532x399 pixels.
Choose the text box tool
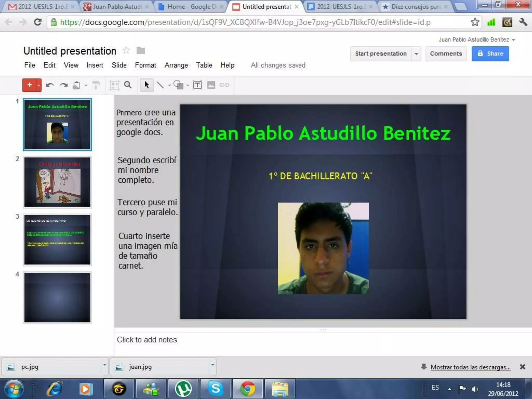pos(197,85)
